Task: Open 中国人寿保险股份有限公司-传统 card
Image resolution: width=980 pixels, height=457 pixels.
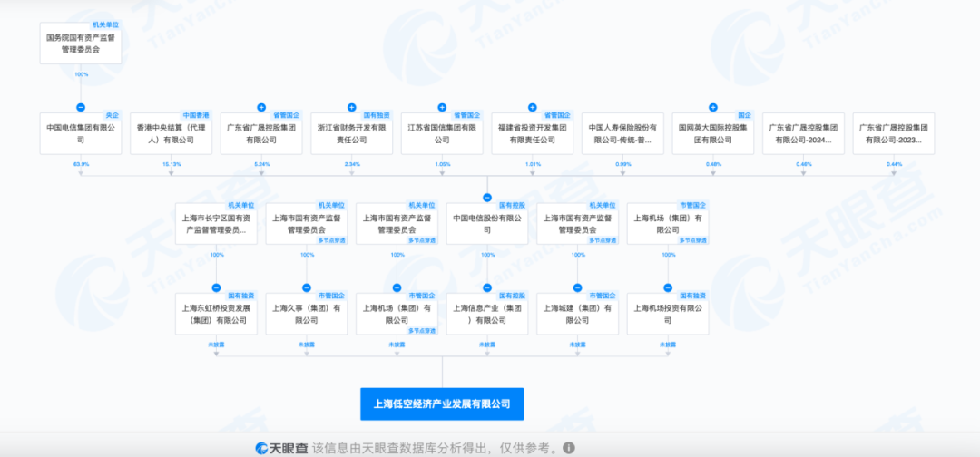Action: (622, 133)
